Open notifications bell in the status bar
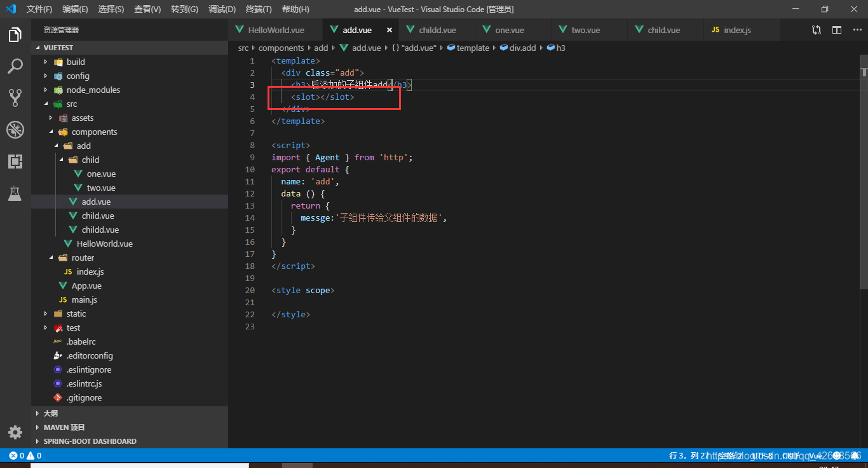 point(855,455)
